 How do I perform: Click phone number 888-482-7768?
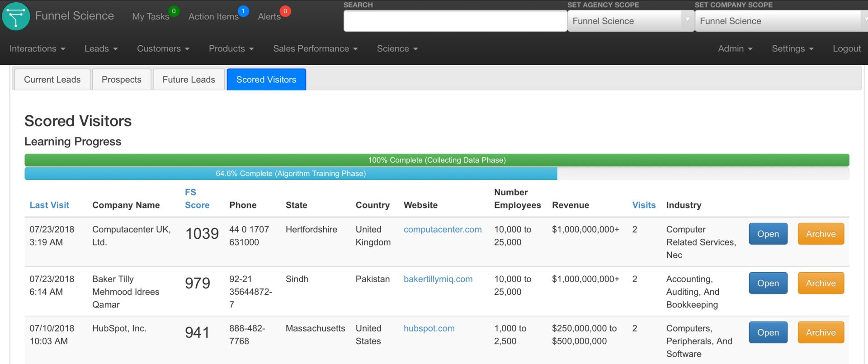(247, 335)
